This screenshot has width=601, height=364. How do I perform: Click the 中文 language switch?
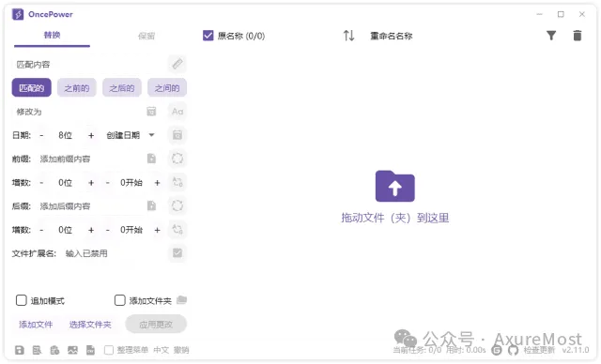click(161, 350)
